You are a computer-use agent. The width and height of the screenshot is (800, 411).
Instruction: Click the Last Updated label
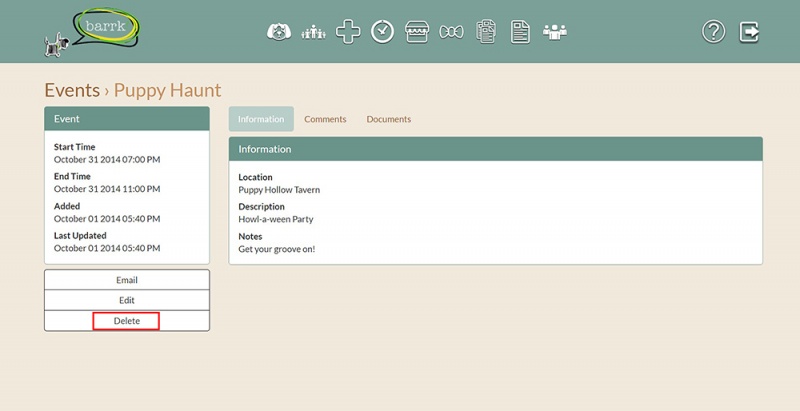[x=80, y=236]
